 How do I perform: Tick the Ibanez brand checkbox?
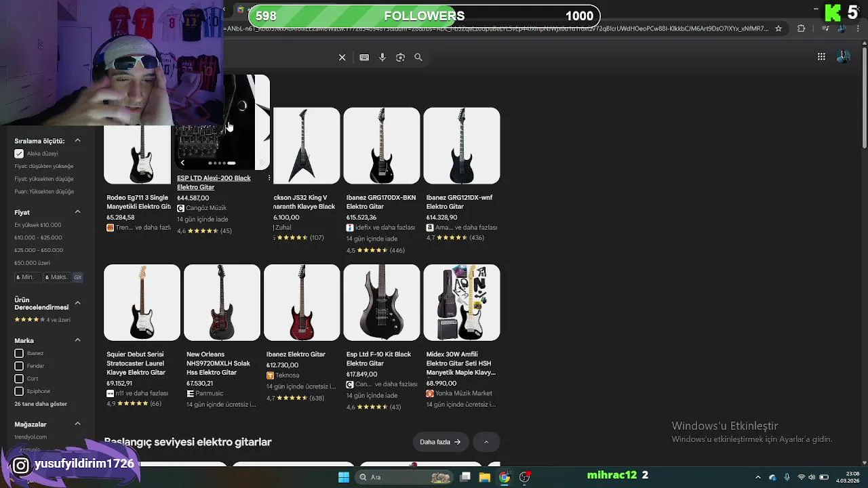tap(19, 353)
